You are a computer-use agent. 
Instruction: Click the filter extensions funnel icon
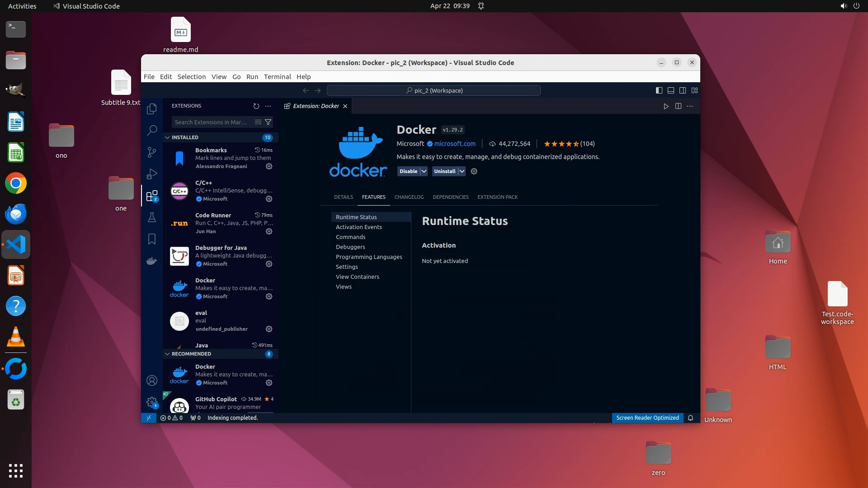tap(268, 122)
